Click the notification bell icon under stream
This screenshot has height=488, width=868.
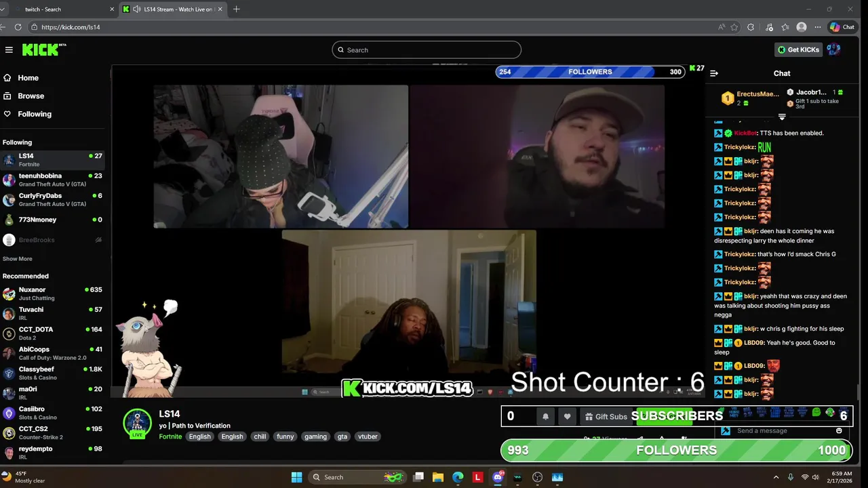click(x=545, y=417)
